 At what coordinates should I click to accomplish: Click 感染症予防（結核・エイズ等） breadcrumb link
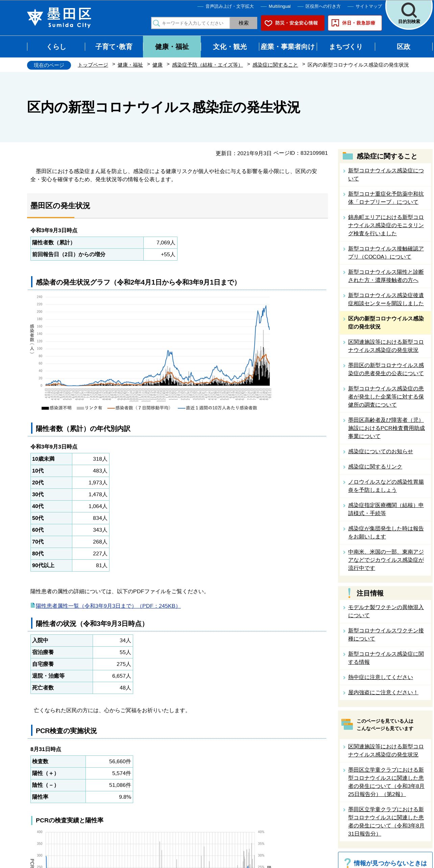click(x=207, y=65)
